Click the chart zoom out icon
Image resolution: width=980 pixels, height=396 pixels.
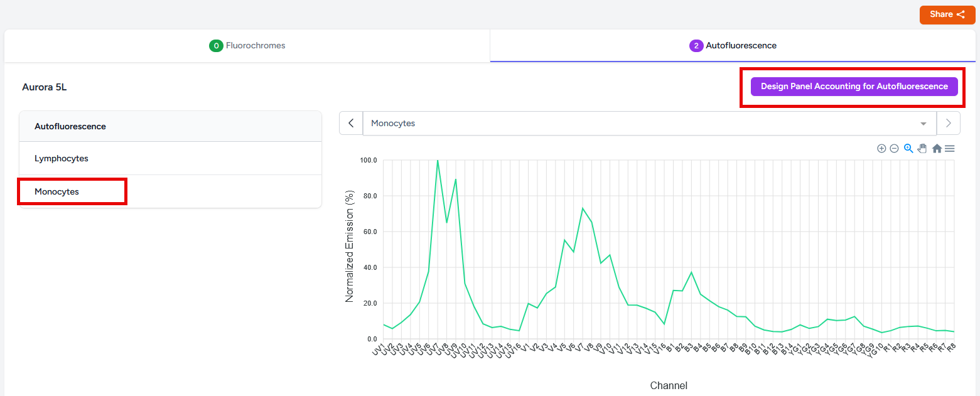(x=894, y=149)
